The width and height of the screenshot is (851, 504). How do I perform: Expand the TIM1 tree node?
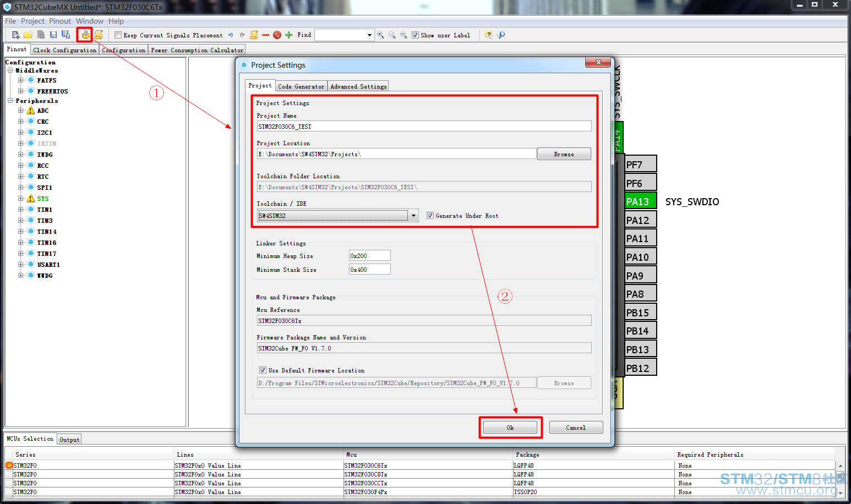20,210
